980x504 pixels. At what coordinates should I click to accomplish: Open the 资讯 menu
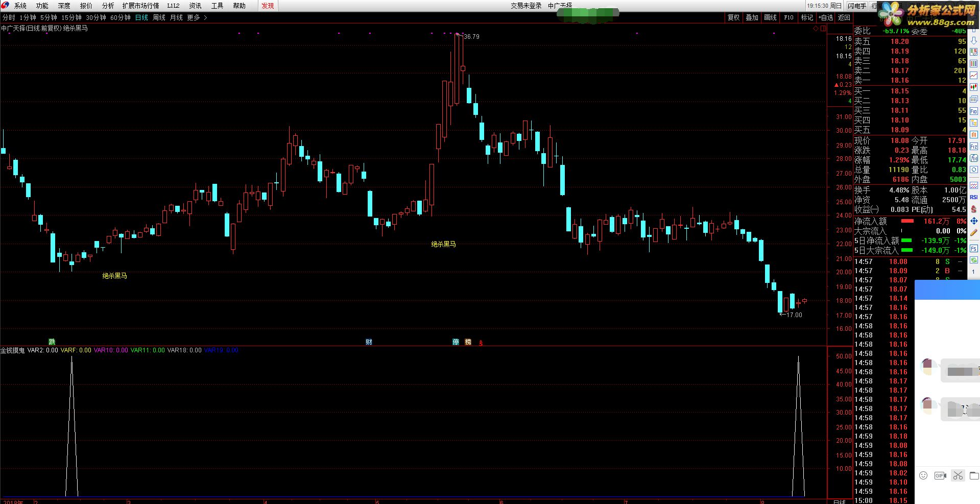tap(195, 6)
